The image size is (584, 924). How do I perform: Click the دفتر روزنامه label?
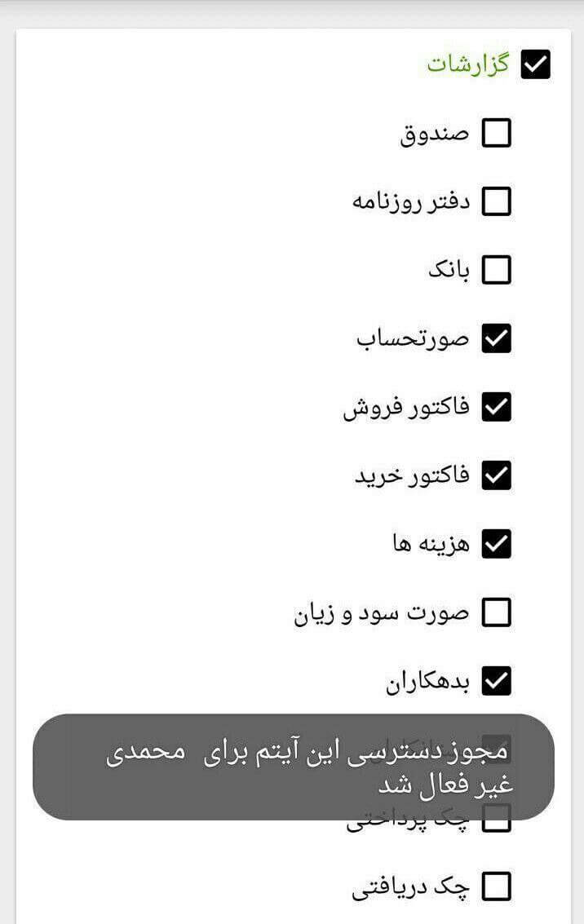pos(411,202)
